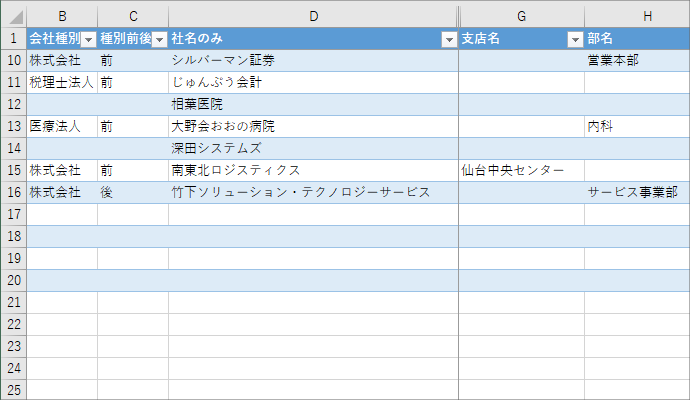This screenshot has width=690, height=400.
Task: Select row 23 header
Action: click(14, 347)
